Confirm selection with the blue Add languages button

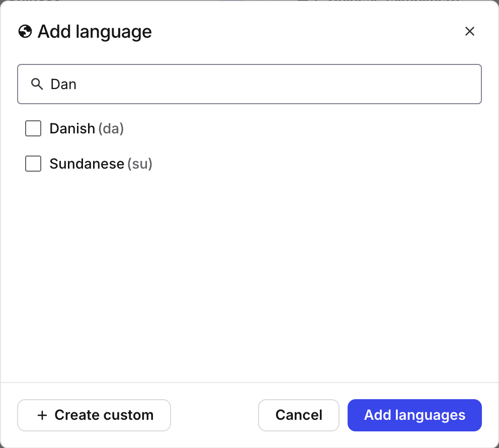coord(414,415)
